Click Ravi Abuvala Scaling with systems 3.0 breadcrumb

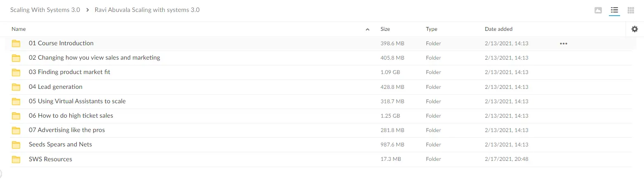click(147, 10)
